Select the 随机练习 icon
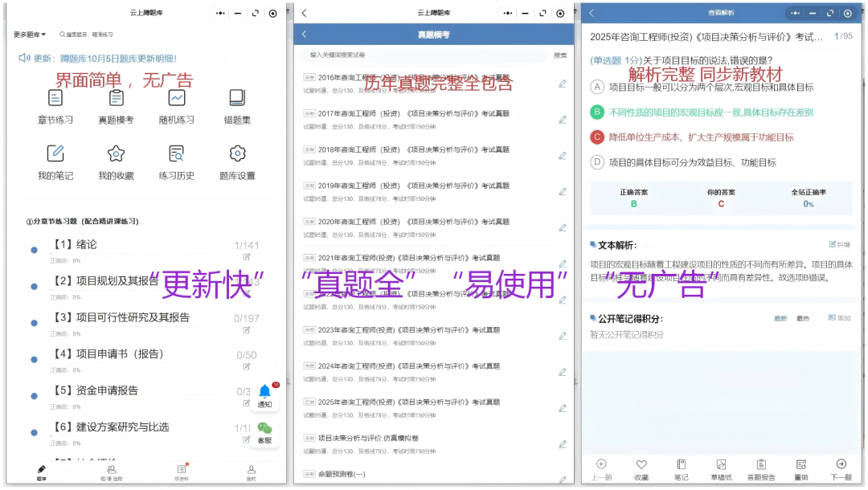The image size is (868, 490). 176,97
